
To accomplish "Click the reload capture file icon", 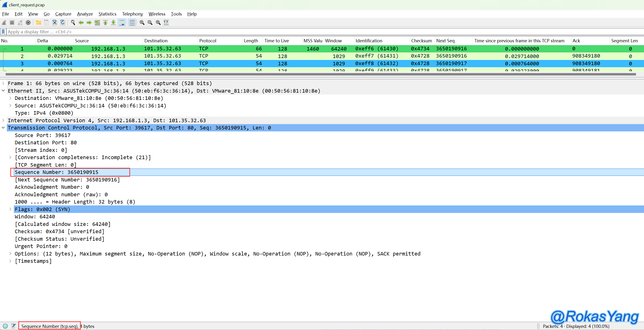I will tap(63, 23).
